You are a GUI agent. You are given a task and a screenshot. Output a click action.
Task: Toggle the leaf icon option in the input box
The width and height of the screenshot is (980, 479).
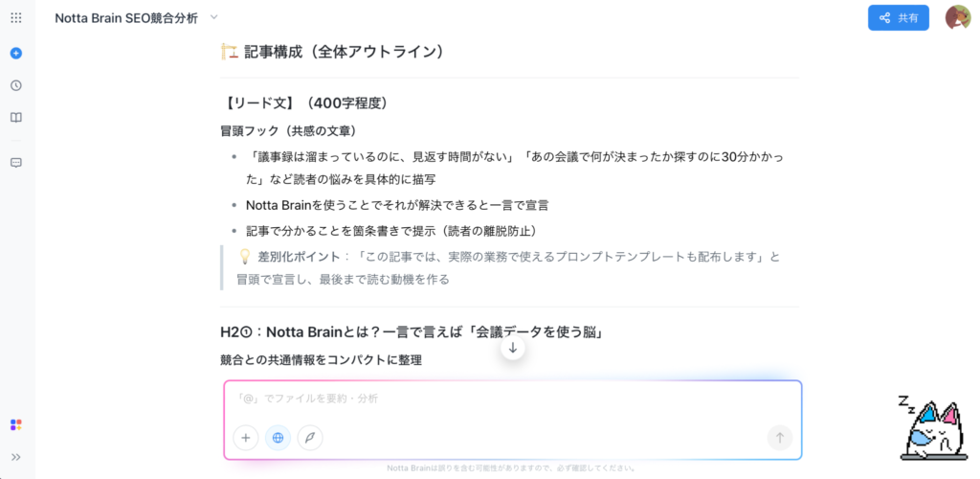point(310,438)
